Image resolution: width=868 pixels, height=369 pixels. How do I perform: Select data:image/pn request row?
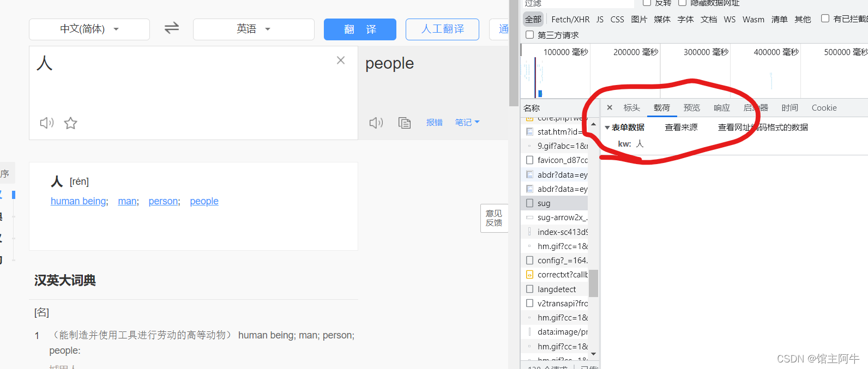tap(554, 332)
